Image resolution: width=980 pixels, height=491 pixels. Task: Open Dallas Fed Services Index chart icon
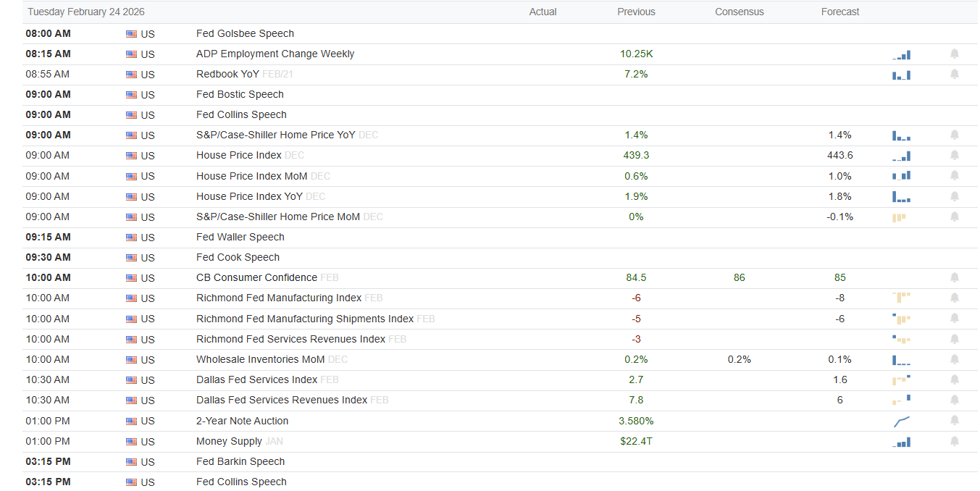(901, 379)
